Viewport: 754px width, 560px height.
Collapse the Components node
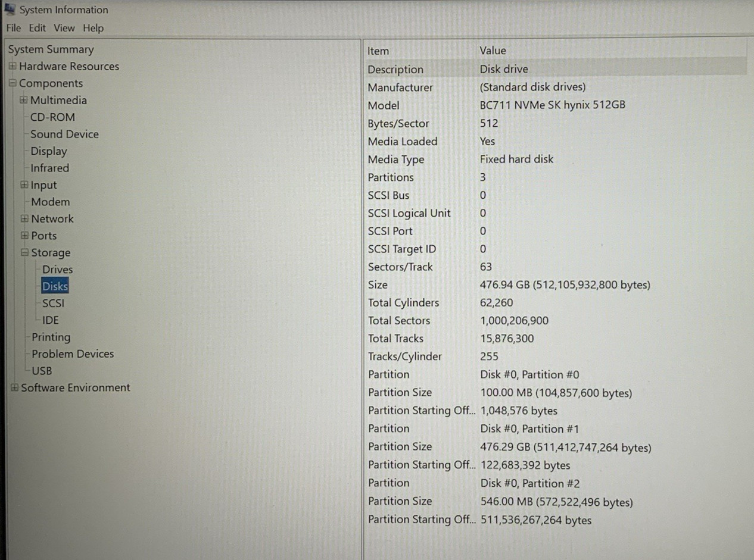(13, 83)
